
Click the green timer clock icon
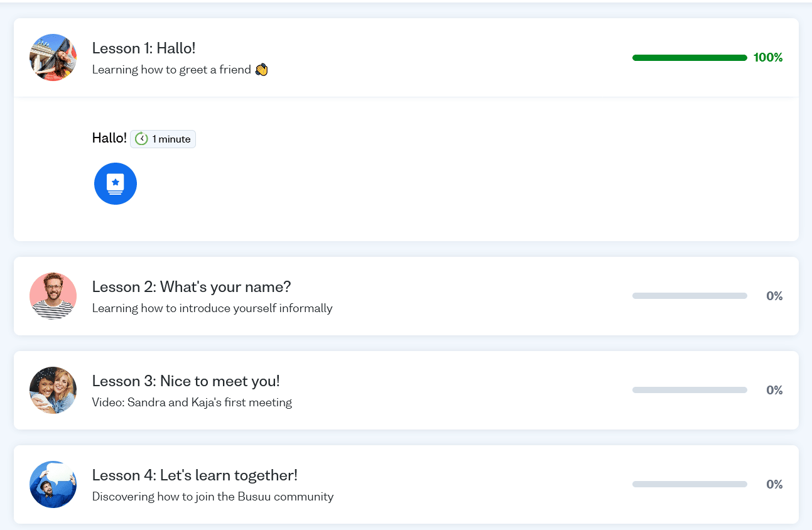click(x=141, y=139)
